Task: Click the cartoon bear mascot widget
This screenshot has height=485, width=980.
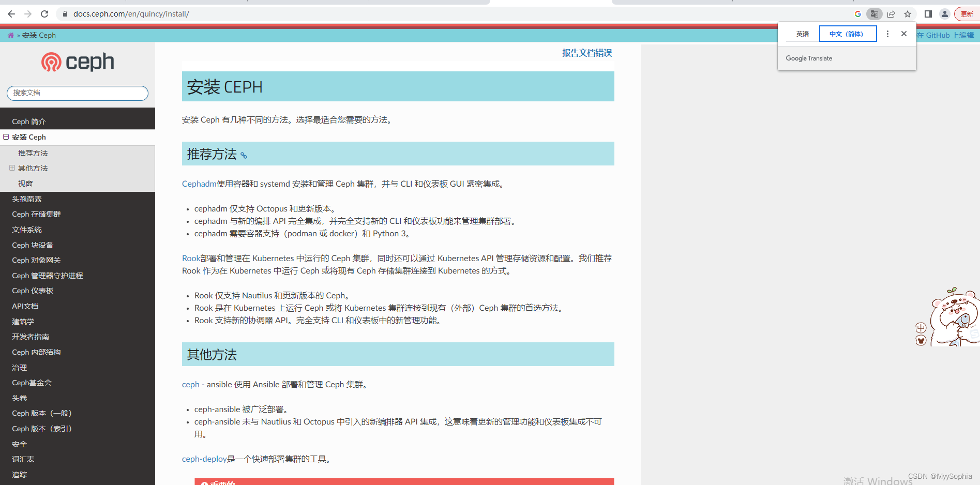Action: coord(955,317)
